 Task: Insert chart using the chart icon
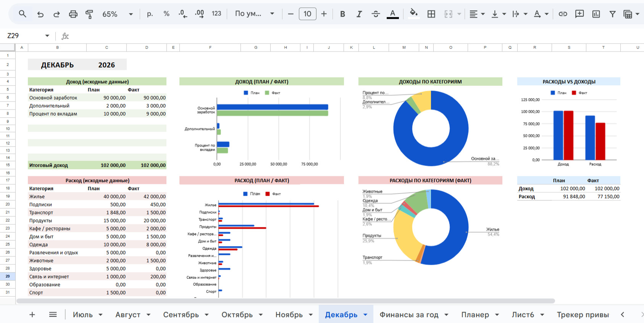pos(596,14)
